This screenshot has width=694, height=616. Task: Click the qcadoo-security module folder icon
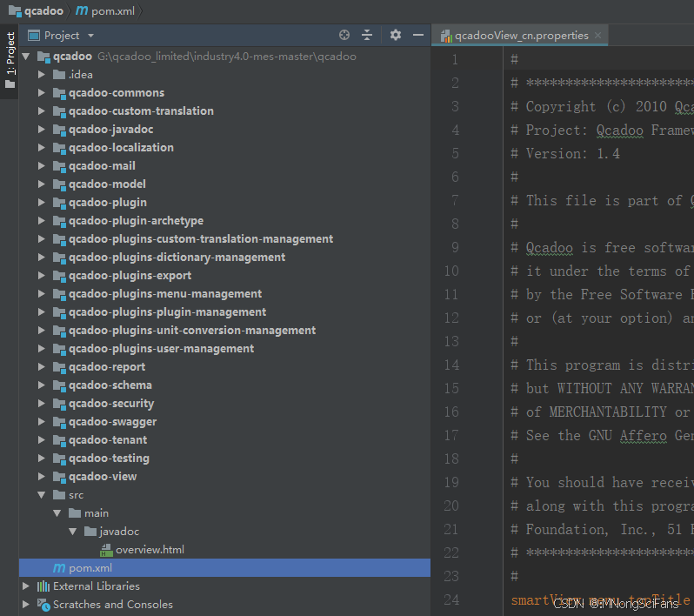coord(59,404)
